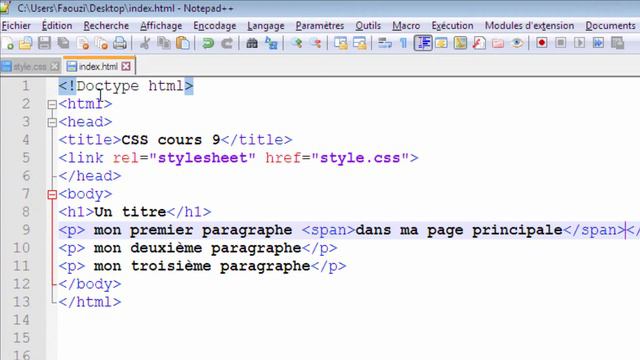
Task: Close the style.css tab
Action: click(55, 67)
